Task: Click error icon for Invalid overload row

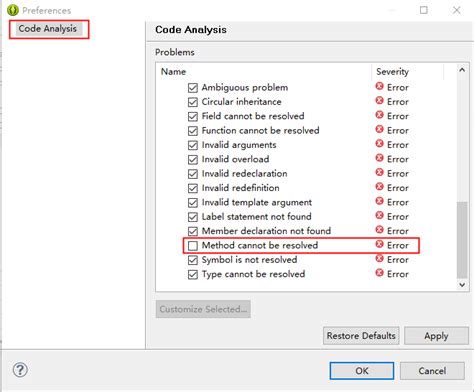Action: pyautogui.click(x=379, y=158)
